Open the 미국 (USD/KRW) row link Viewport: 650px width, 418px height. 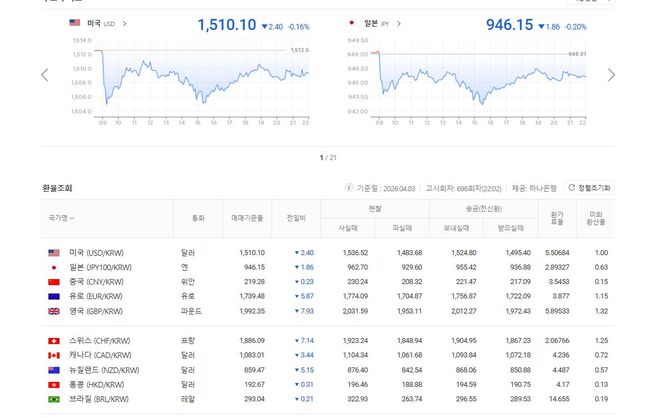click(x=98, y=253)
